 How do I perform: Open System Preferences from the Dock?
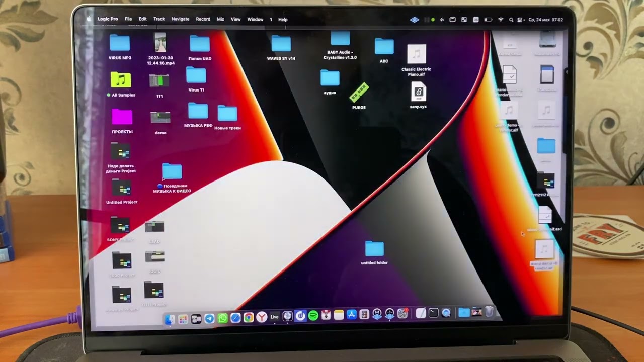click(x=403, y=314)
